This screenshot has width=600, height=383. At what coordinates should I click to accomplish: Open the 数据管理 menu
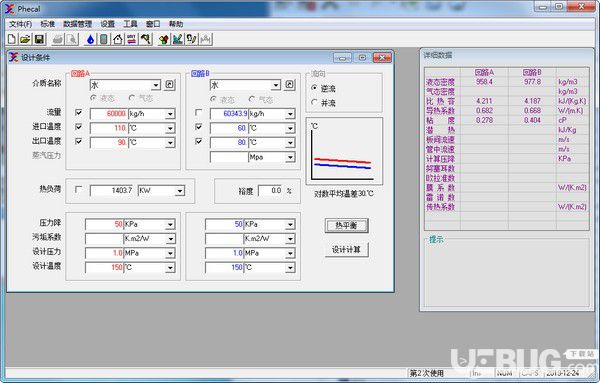click(78, 24)
